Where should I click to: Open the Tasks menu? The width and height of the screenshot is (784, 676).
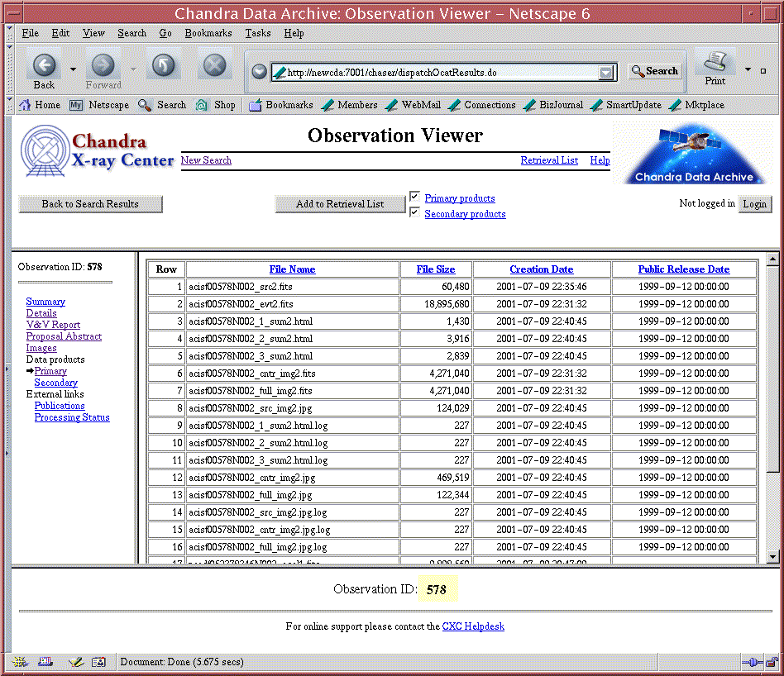(257, 33)
